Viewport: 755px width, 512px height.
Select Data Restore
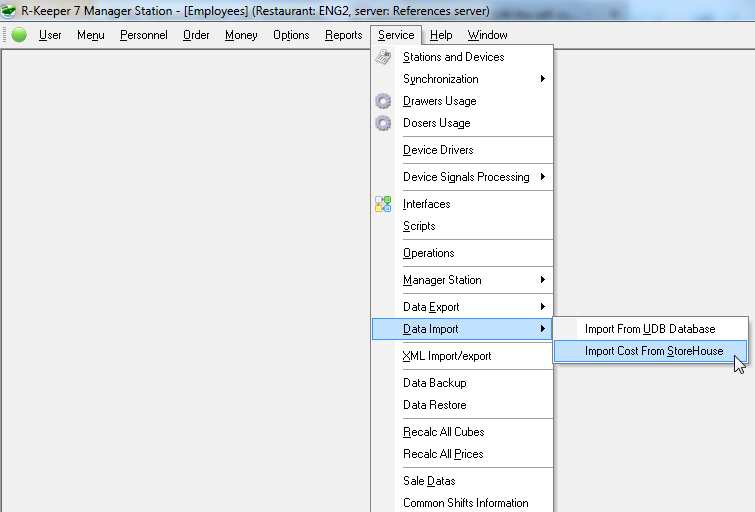click(462, 406)
